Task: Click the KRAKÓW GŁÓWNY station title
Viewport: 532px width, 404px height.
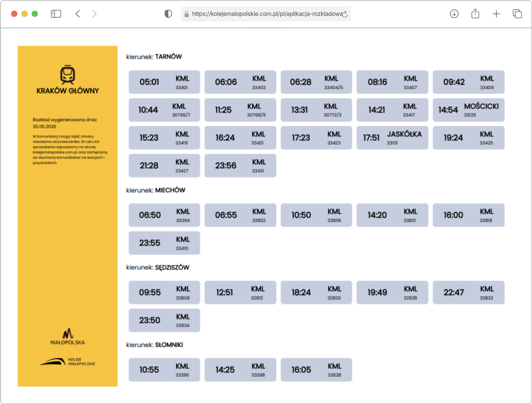Action: [x=68, y=91]
